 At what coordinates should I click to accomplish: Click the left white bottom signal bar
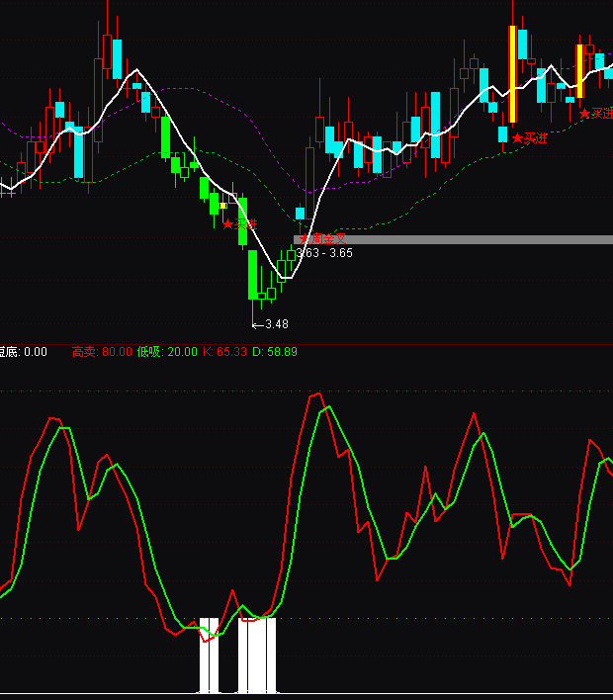[209, 656]
